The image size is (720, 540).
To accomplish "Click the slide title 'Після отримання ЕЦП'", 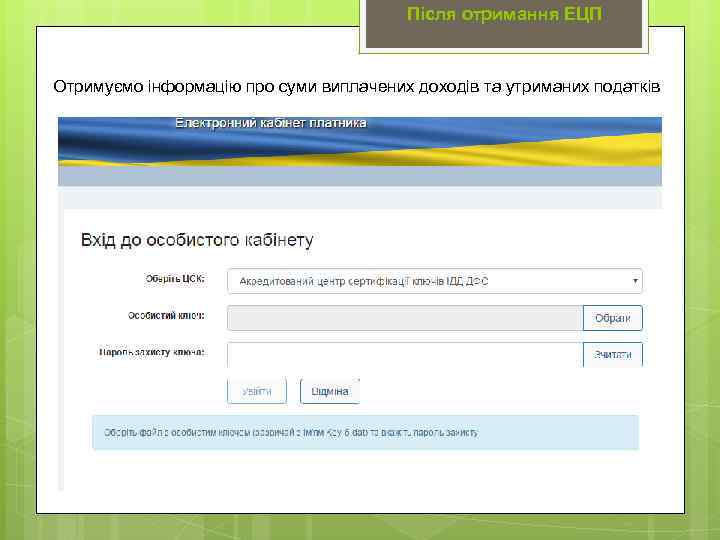I will click(504, 14).
